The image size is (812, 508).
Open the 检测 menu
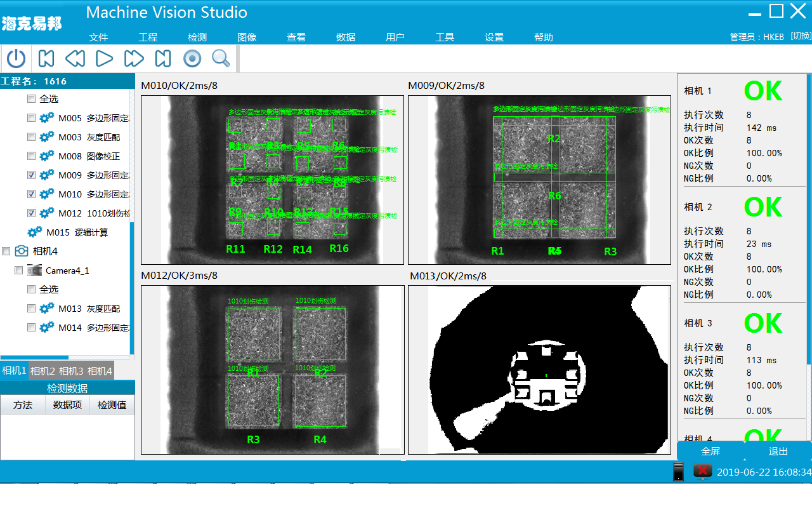coord(197,37)
